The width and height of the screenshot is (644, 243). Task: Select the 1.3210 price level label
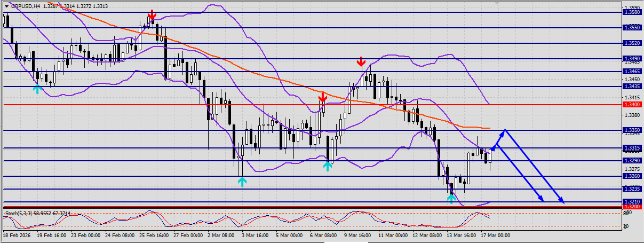click(631, 202)
